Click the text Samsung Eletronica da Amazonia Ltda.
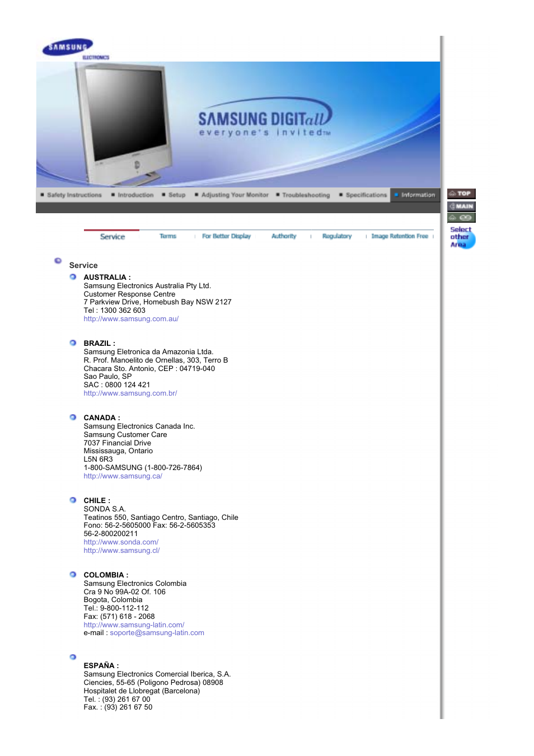 coord(148,352)
